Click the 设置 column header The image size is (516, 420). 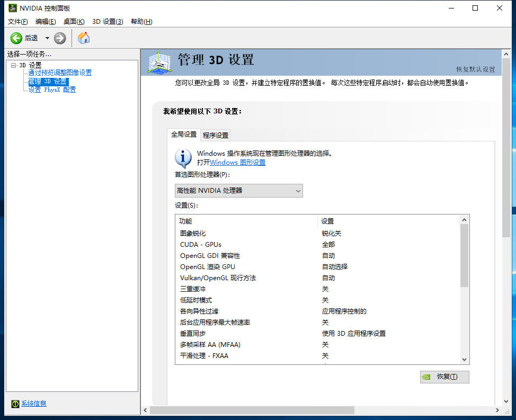(x=388, y=221)
